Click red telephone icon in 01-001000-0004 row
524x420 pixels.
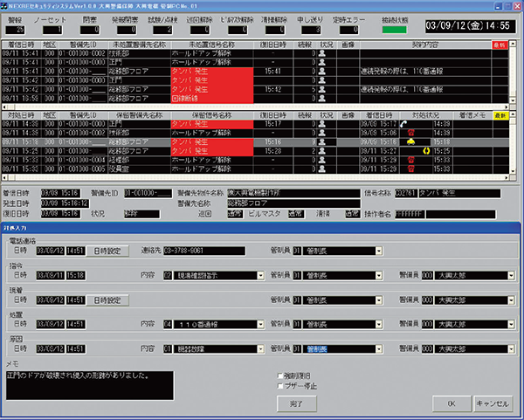pyautogui.click(x=411, y=160)
